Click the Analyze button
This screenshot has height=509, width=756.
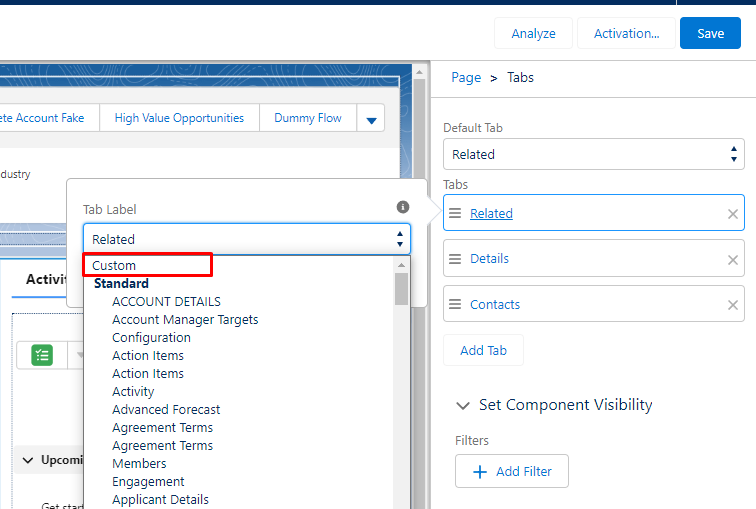[x=533, y=33]
